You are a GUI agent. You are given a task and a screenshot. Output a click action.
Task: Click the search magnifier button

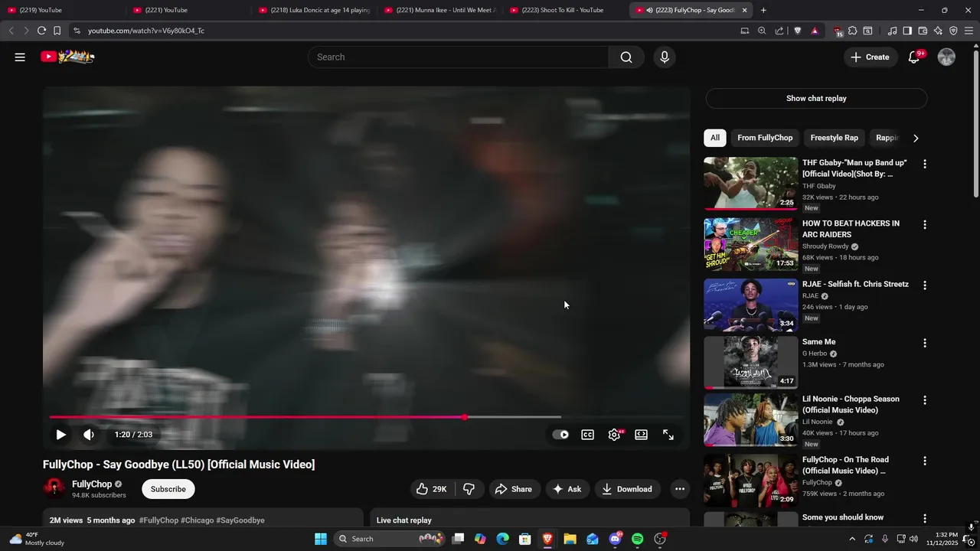click(x=626, y=57)
